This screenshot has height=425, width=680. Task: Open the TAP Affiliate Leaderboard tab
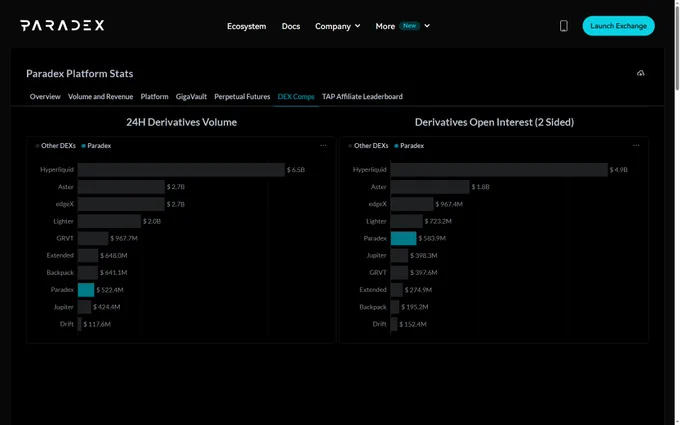(362, 97)
